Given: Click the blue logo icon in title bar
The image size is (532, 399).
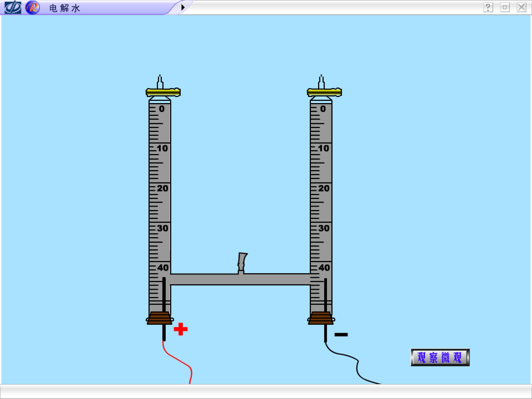Looking at the screenshot, I should pyautogui.click(x=13, y=8).
